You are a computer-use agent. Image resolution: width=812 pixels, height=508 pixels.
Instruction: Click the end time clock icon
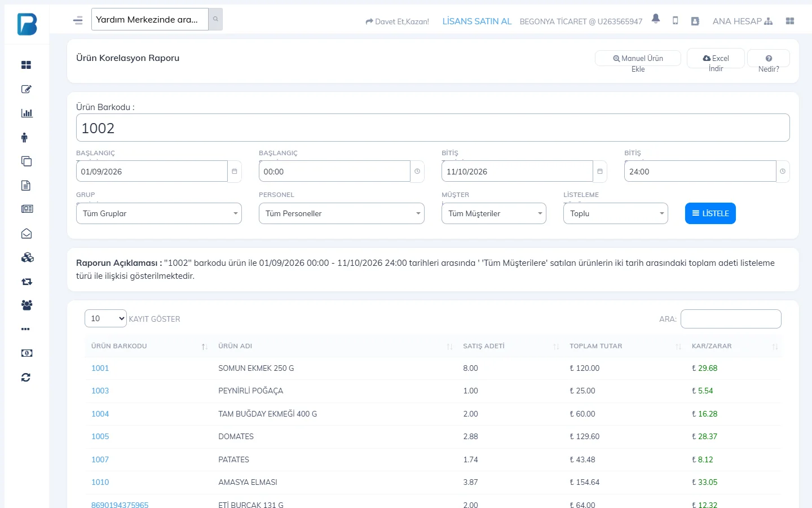tap(783, 172)
